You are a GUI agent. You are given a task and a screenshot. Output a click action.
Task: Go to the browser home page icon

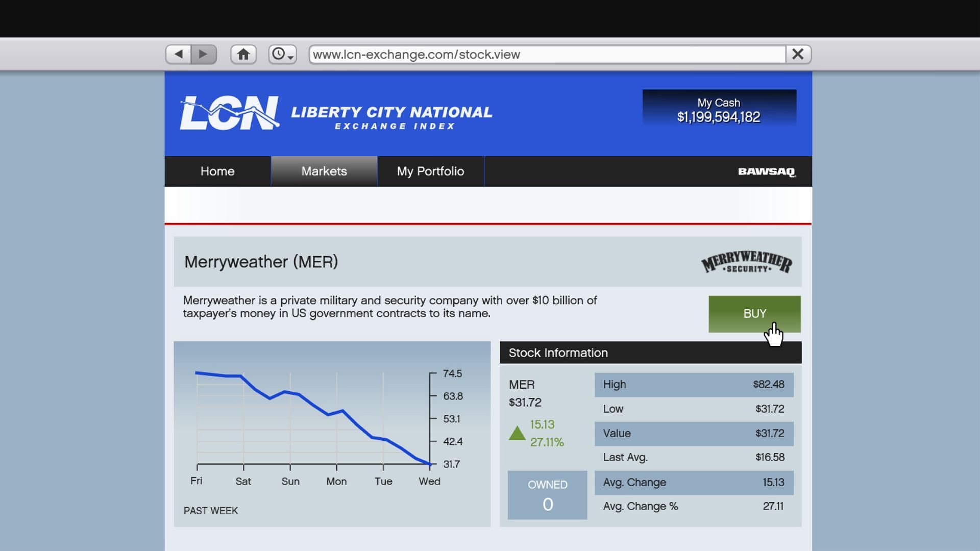pyautogui.click(x=243, y=54)
